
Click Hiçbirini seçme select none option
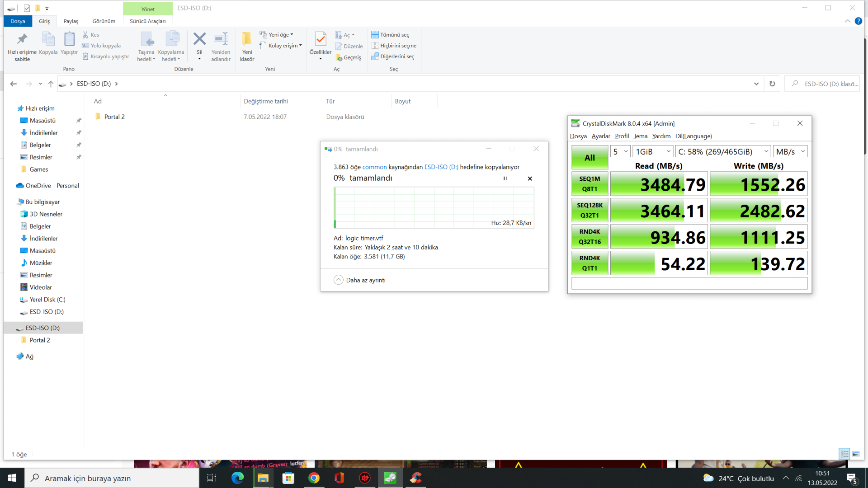394,46
